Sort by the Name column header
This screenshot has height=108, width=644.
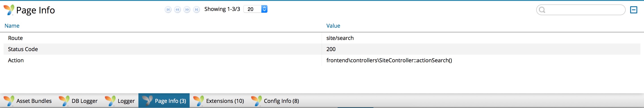coord(12,26)
